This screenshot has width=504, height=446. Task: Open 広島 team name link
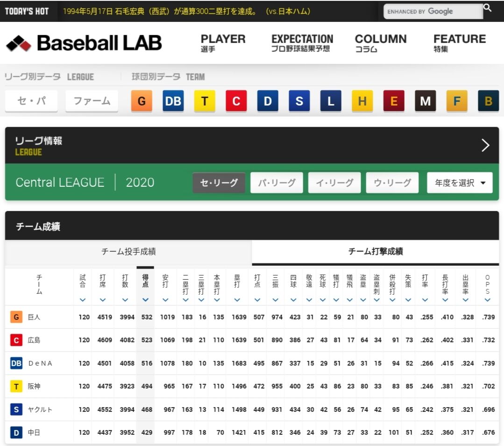[x=34, y=340]
